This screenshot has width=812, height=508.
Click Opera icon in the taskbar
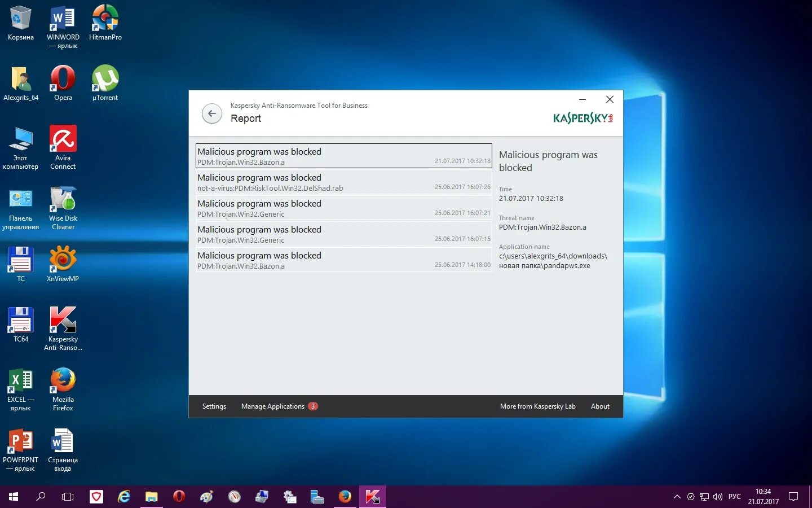179,497
